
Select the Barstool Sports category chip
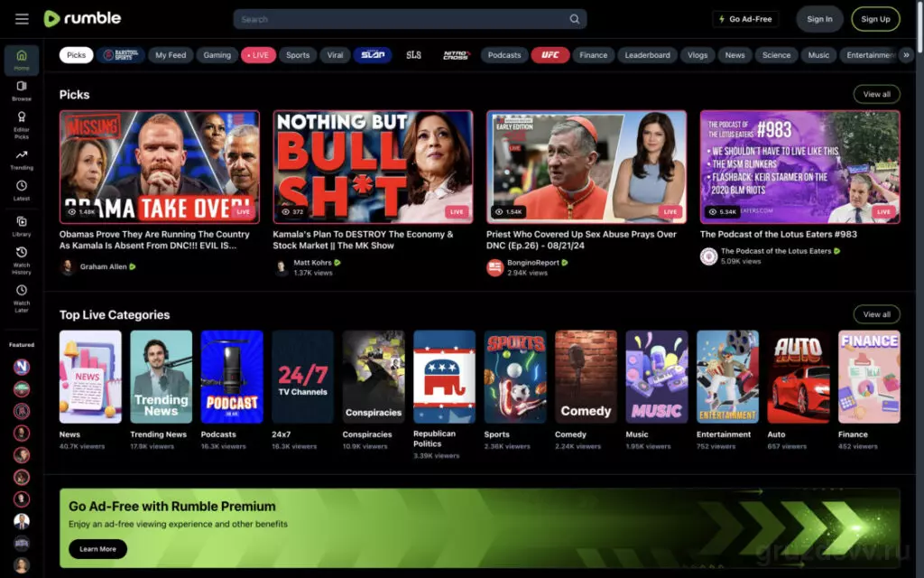[x=121, y=55]
